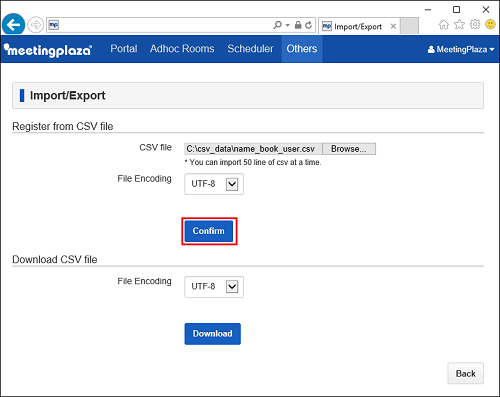Minimize the browser window
The image size is (500, 397).
click(x=428, y=10)
